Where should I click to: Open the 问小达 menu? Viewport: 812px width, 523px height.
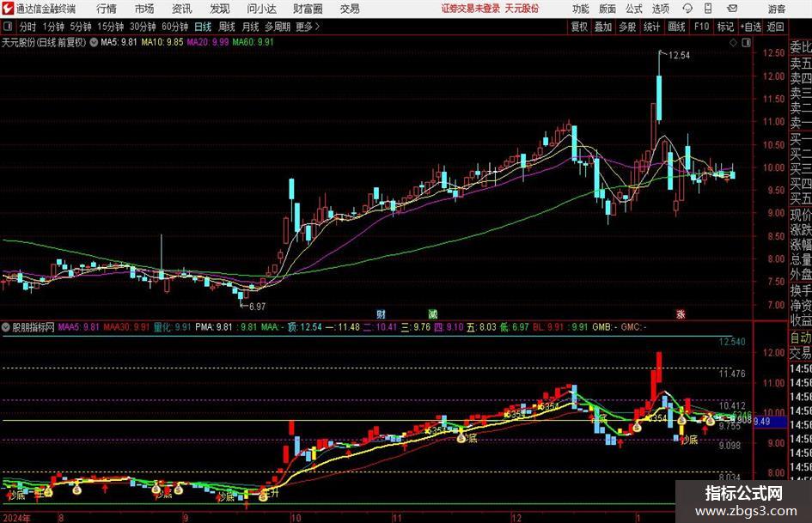[x=261, y=9]
